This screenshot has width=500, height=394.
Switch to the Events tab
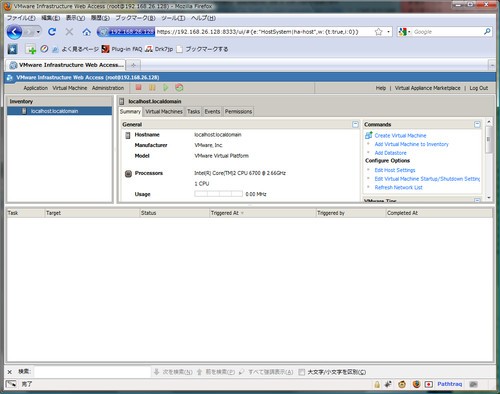click(212, 111)
